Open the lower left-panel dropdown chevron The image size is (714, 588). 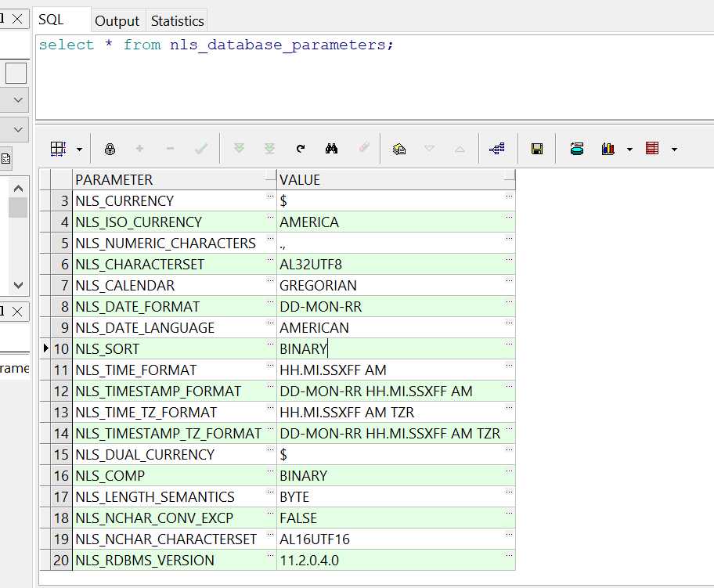coord(18,129)
